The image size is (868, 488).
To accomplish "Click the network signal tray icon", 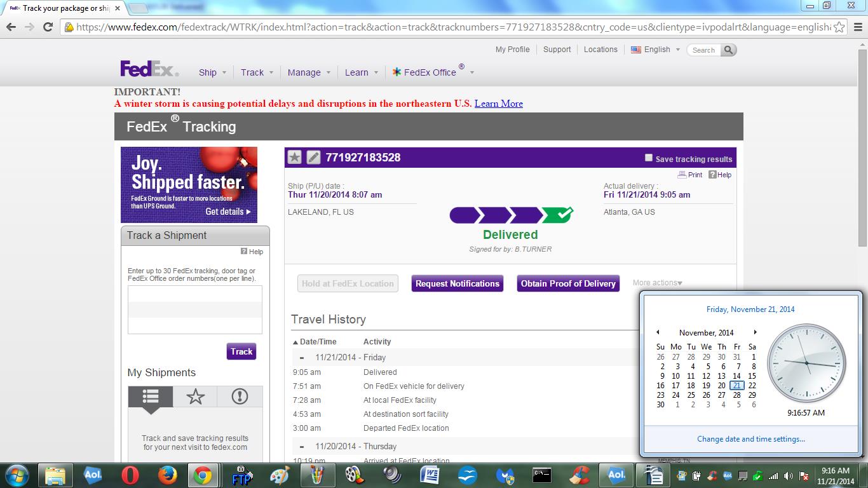I will [773, 475].
